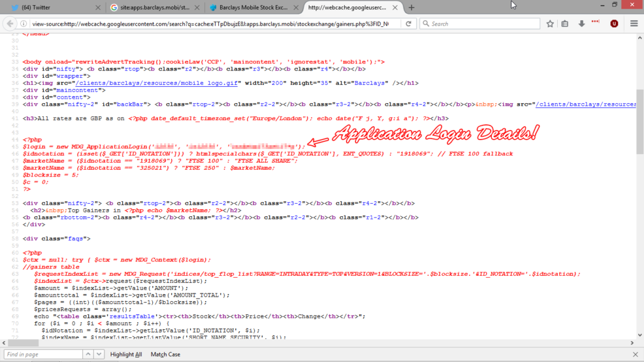Viewport: 644px width, 362px height.
Task: Click 'MDG_ApplicationLogin' in line 45
Action: (x=109, y=146)
